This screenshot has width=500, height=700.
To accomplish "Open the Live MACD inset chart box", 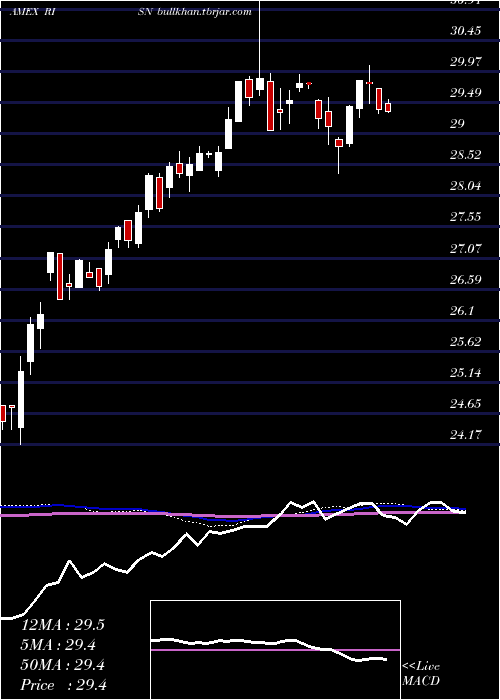I will 275,650.
